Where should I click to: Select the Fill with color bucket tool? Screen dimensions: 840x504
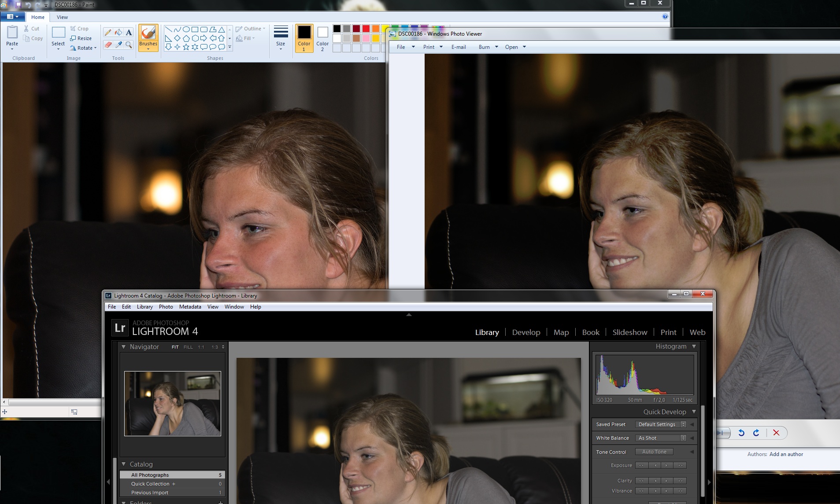click(118, 32)
